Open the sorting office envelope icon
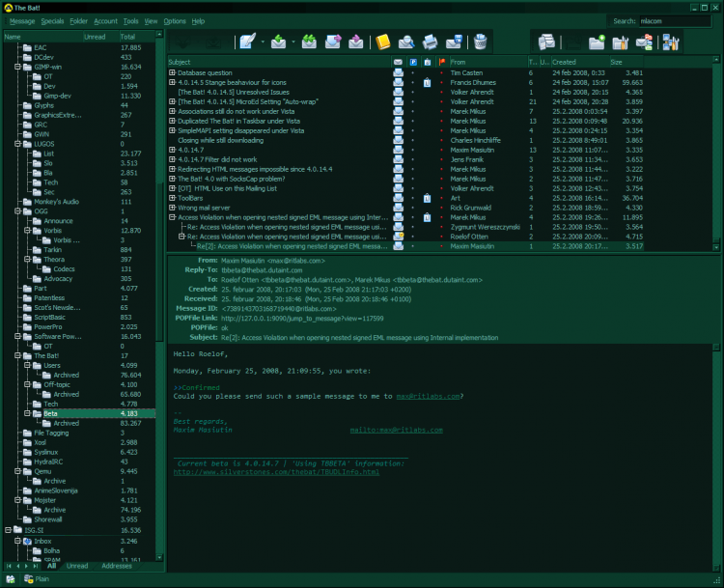Viewport: 724px width, 588px height. tap(644, 42)
